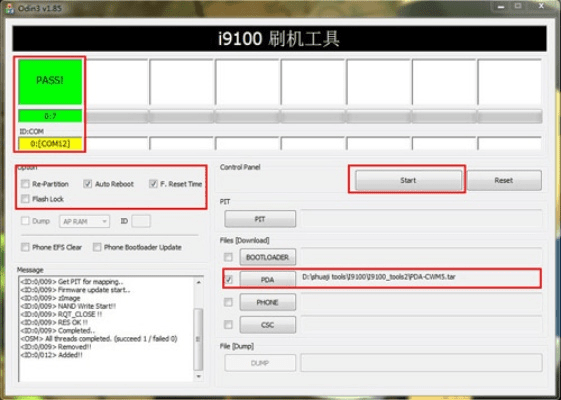
Task: Close the Odin3 window
Action: [541, 6]
